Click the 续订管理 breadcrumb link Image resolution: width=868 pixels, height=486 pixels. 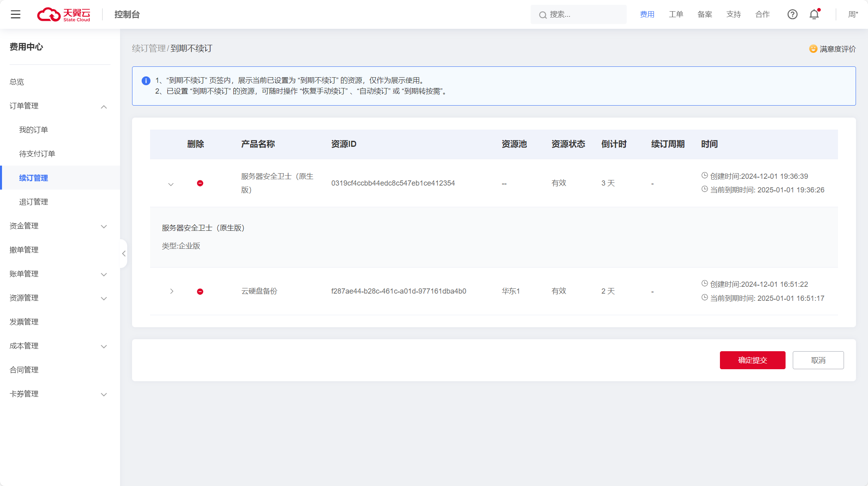pyautogui.click(x=149, y=48)
